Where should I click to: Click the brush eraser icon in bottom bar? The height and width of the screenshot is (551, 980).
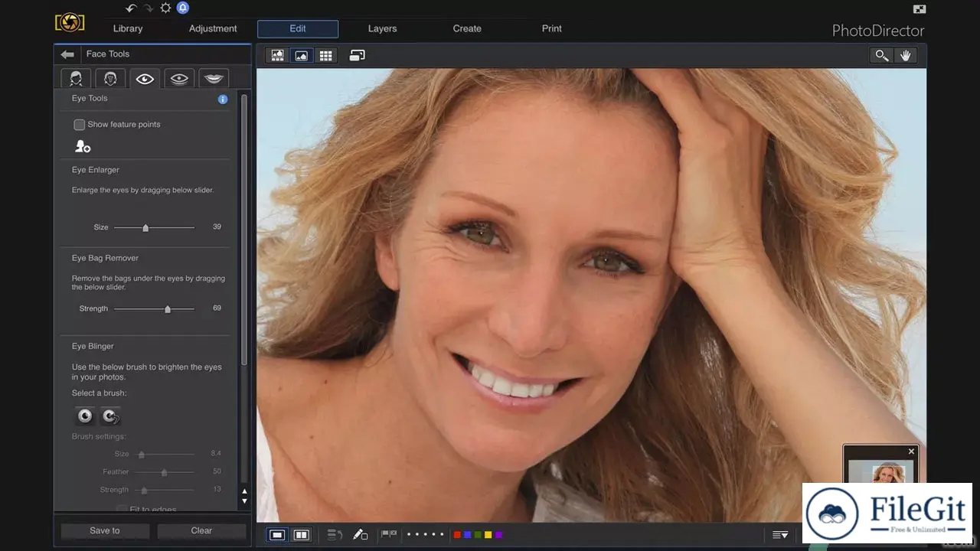(x=360, y=535)
